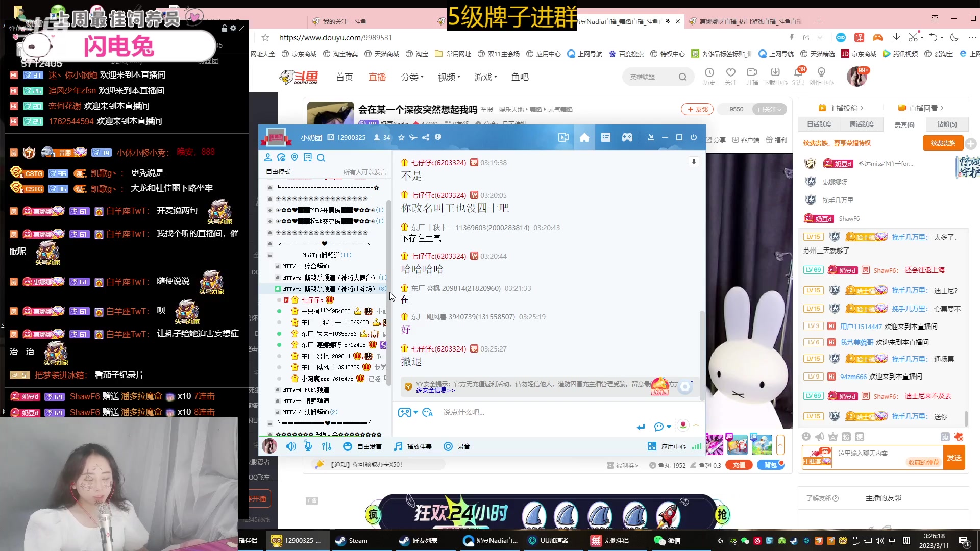Mute the speaker volume in YY
980x551 pixels.
coord(291,446)
